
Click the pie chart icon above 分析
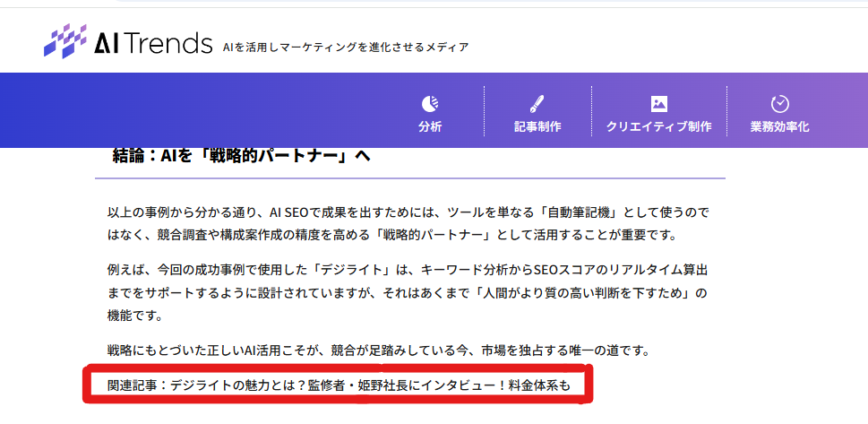pyautogui.click(x=430, y=103)
